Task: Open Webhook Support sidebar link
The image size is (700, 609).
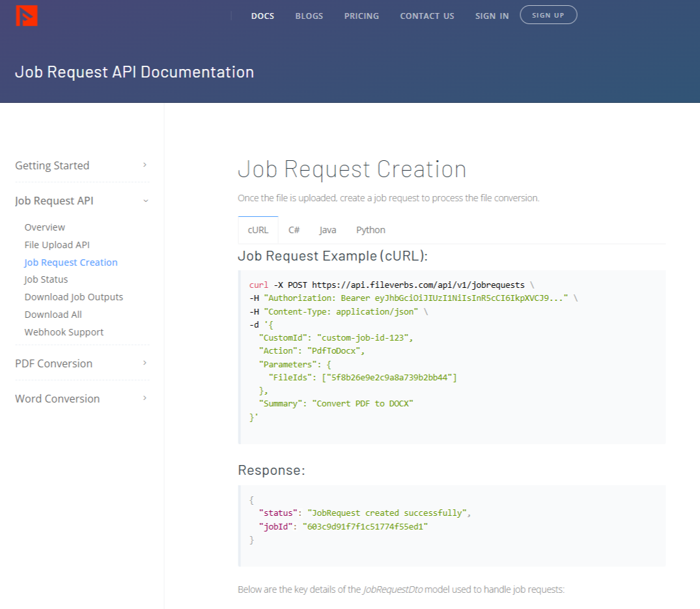Action: pyautogui.click(x=64, y=332)
